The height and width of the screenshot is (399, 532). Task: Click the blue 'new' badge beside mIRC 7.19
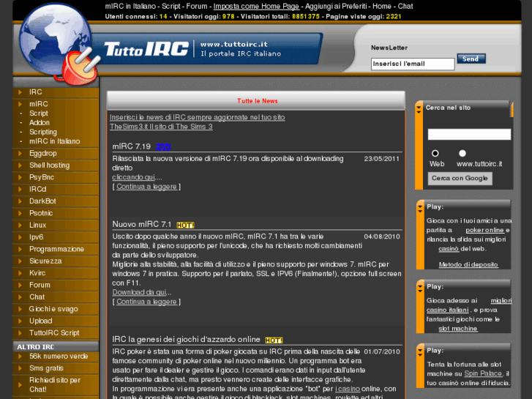coord(163,146)
